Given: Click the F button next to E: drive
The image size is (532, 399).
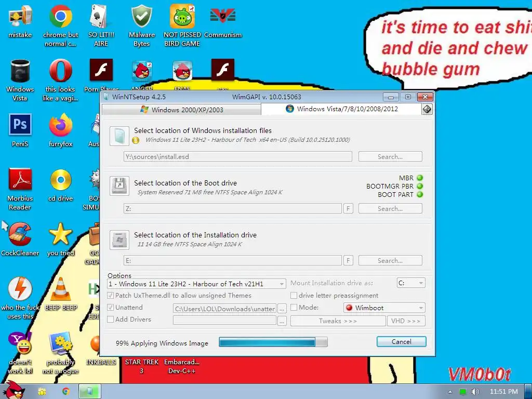Looking at the screenshot, I should pyautogui.click(x=348, y=261).
